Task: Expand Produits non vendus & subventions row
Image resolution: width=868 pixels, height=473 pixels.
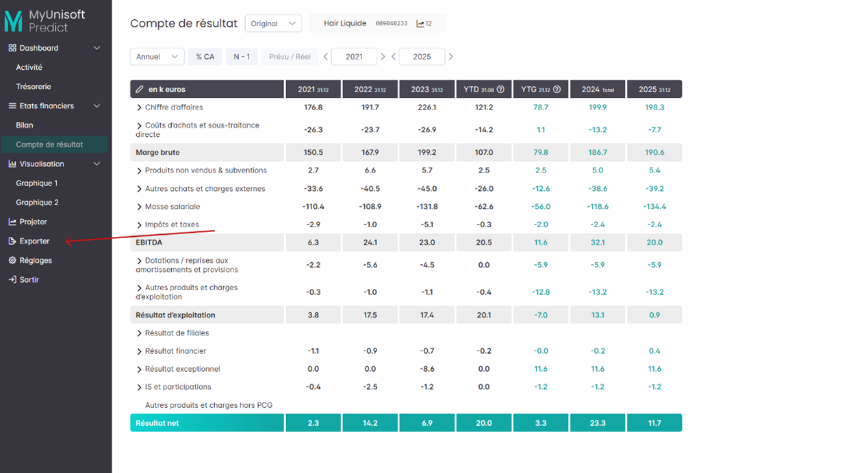Action: pyautogui.click(x=140, y=170)
